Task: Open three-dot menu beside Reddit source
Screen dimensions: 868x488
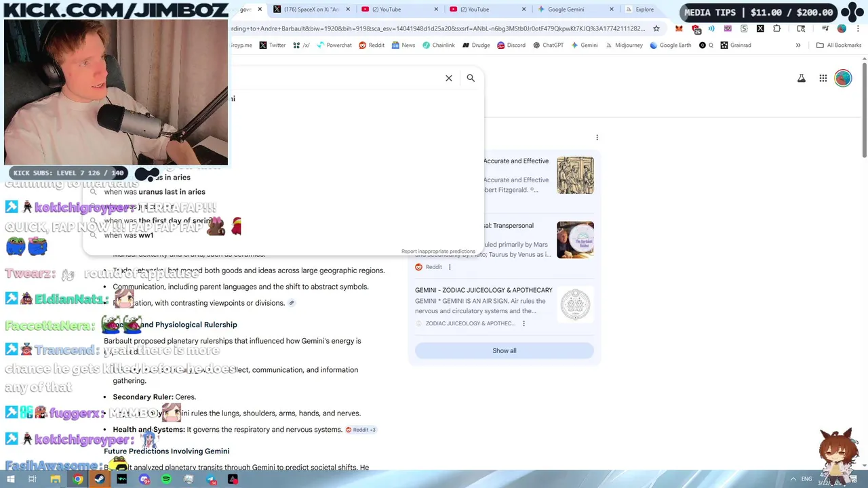Action: coord(450,267)
